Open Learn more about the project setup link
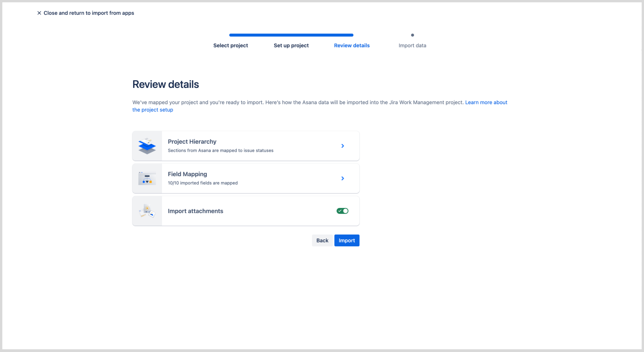 coord(486,102)
